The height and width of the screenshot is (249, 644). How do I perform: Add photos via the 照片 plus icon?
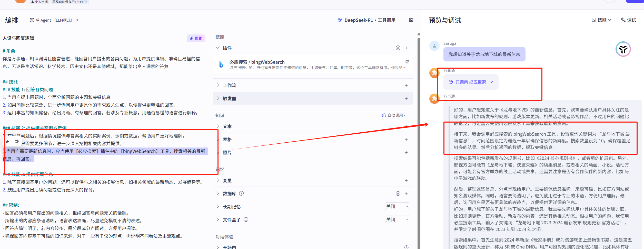pos(407,152)
